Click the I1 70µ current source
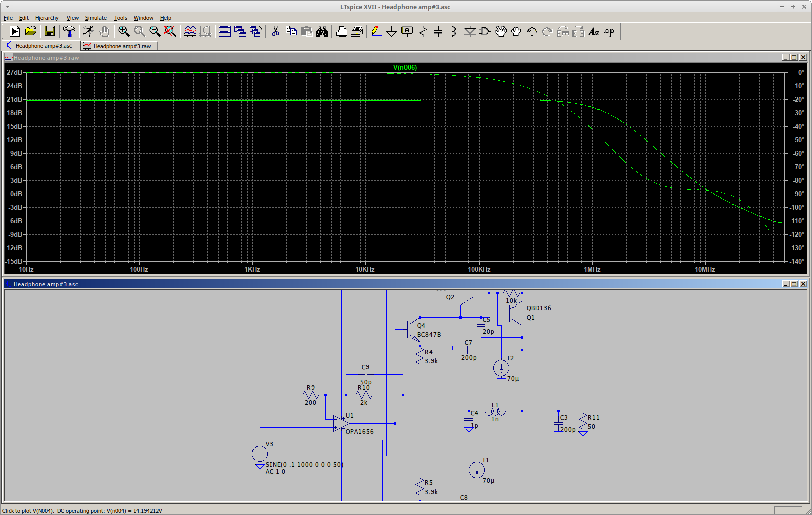 [477, 470]
